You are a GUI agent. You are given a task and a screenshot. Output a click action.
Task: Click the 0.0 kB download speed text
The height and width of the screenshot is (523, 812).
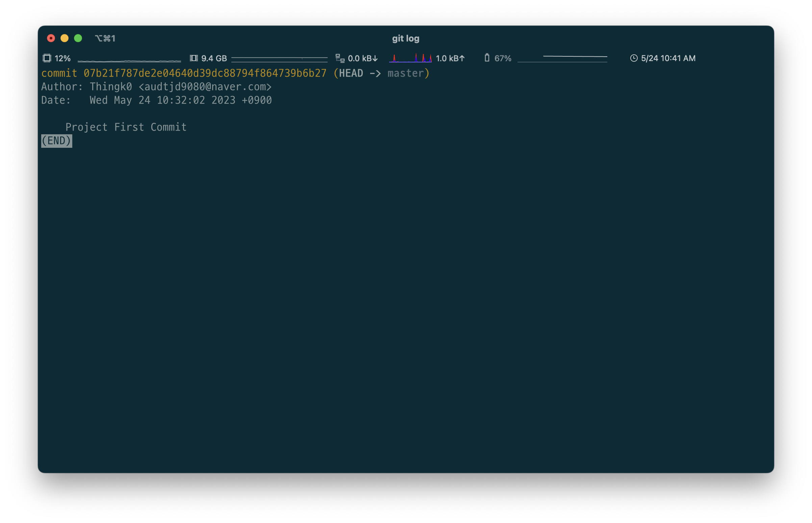click(x=362, y=58)
